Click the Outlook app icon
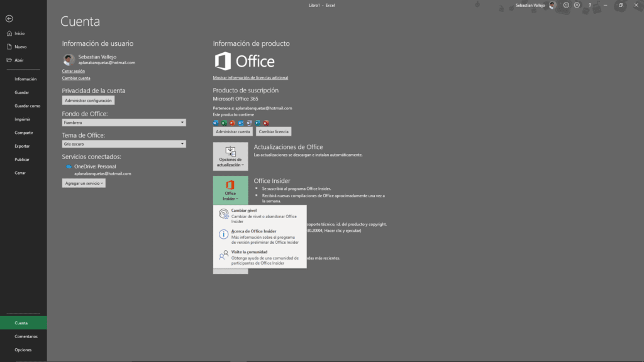This screenshot has width=644, height=362. pyautogui.click(x=241, y=123)
